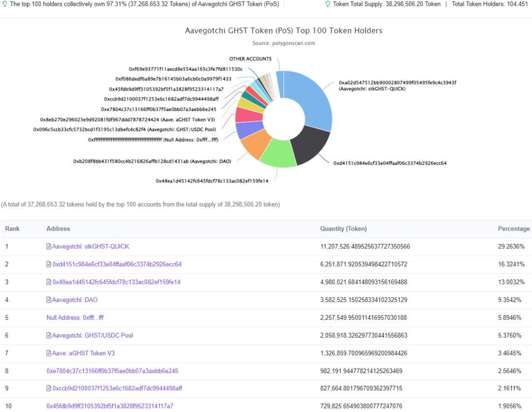This screenshot has height=412, width=532.
Task: Click the contract icon beside 0x48ea1d45142fc645 address row
Action: coord(49,282)
